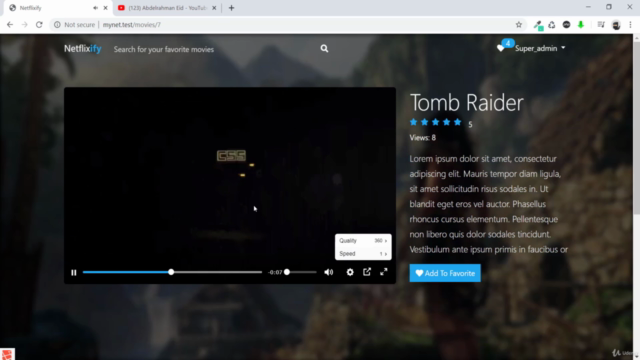The width and height of the screenshot is (640, 360).
Task: Rate the movie with the first star
Action: (413, 122)
